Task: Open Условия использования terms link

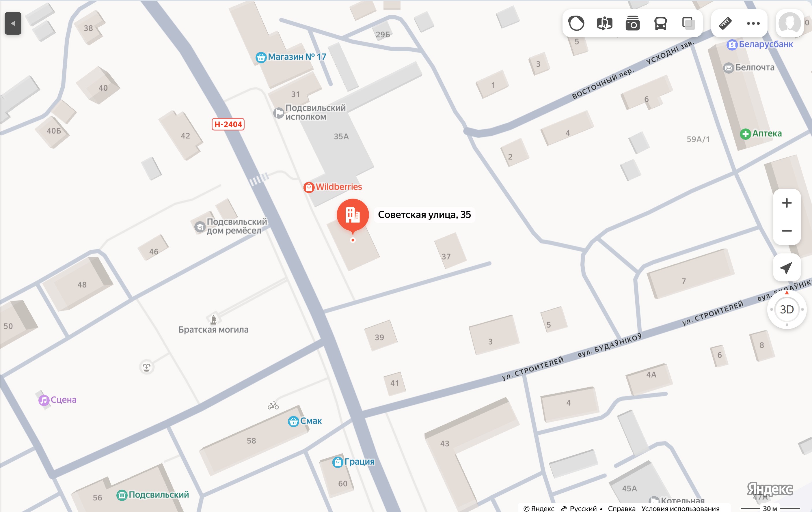Action: [680, 508]
